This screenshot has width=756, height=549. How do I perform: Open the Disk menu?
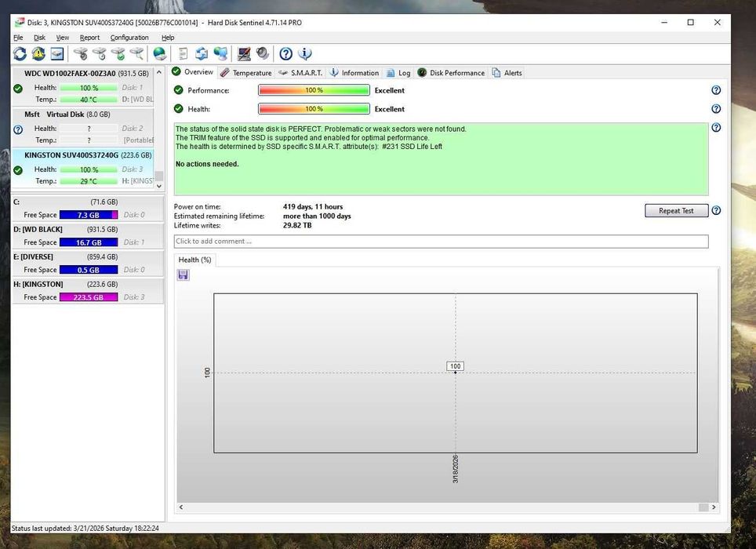point(39,38)
